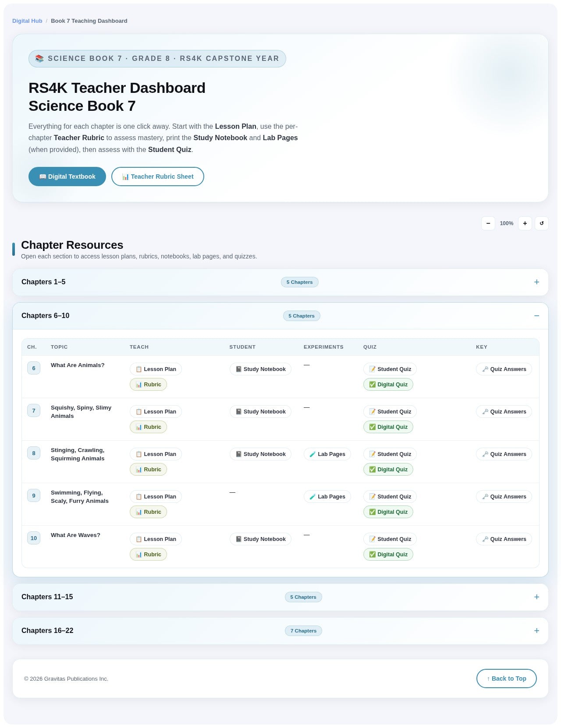Image resolution: width=561 pixels, height=728 pixels.
Task: Open Rubric for Stinging, Crawling, Squirming Animals
Action: click(x=148, y=470)
